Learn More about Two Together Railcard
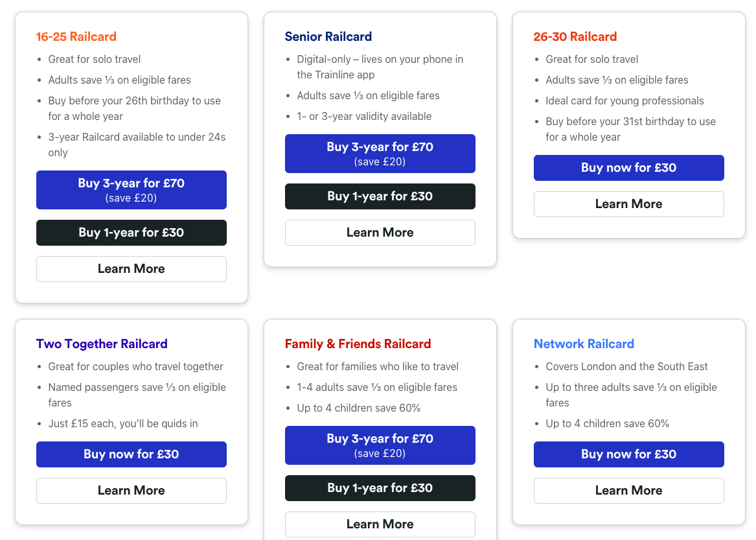The width and height of the screenshot is (756, 540). click(131, 491)
